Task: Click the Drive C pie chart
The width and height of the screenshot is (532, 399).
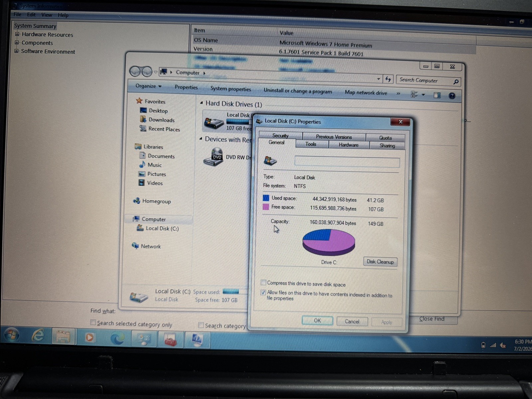Action: (x=329, y=242)
